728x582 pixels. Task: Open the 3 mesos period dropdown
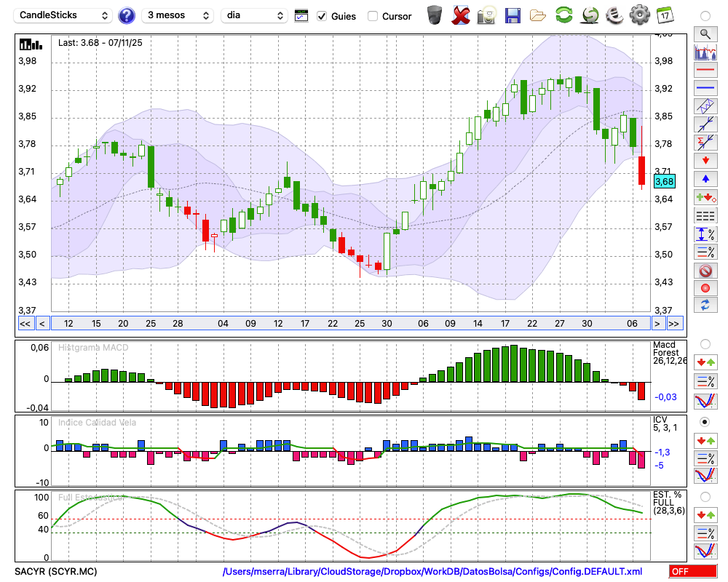pyautogui.click(x=178, y=15)
